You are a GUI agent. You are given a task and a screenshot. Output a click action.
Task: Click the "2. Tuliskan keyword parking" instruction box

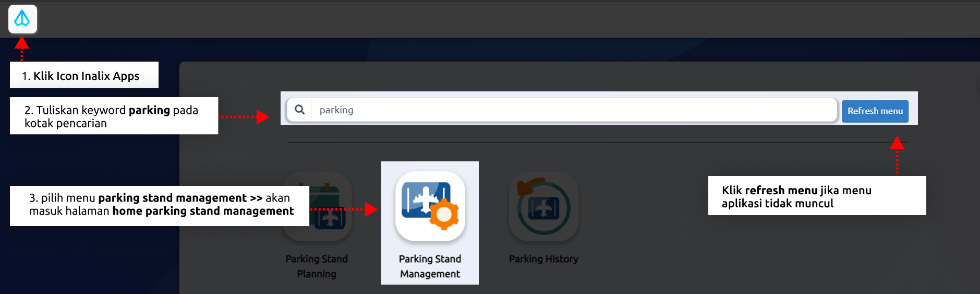114,116
